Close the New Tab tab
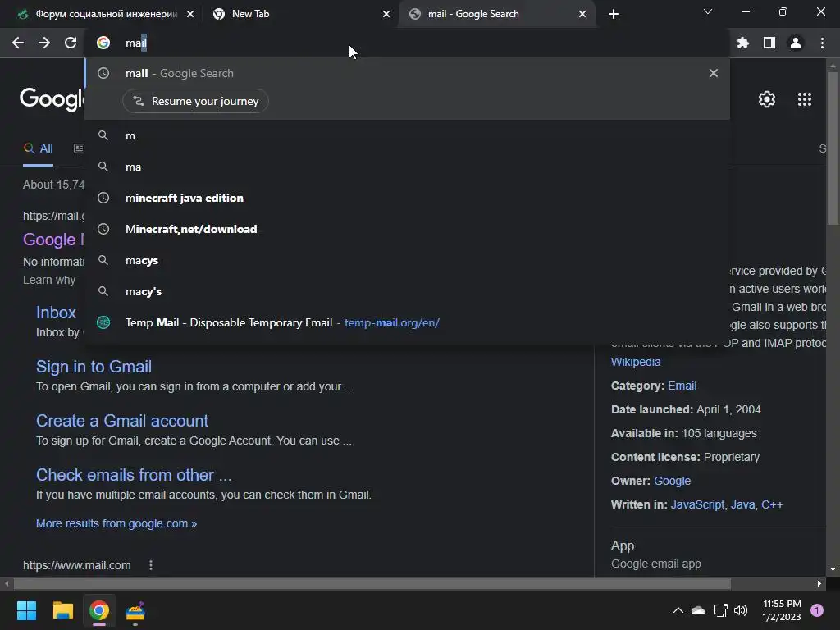 click(386, 14)
